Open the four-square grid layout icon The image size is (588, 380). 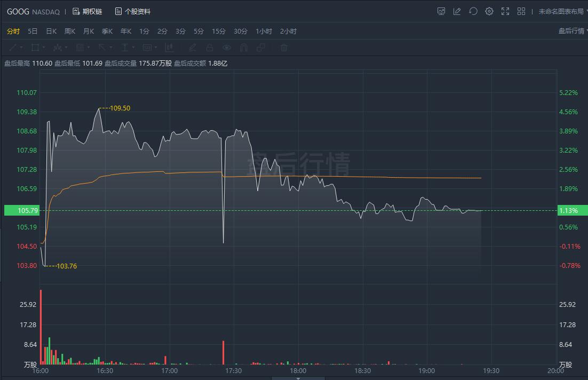(x=521, y=11)
